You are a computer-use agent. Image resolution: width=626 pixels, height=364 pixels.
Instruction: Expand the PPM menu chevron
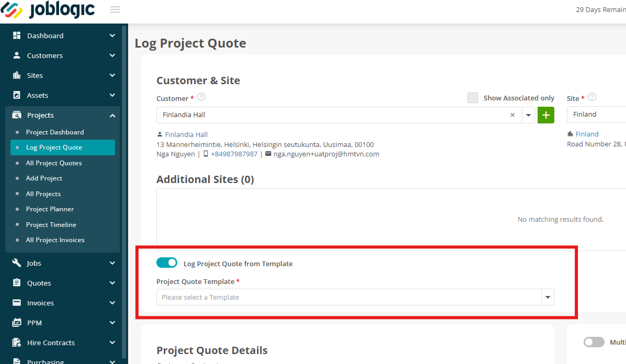coord(112,323)
